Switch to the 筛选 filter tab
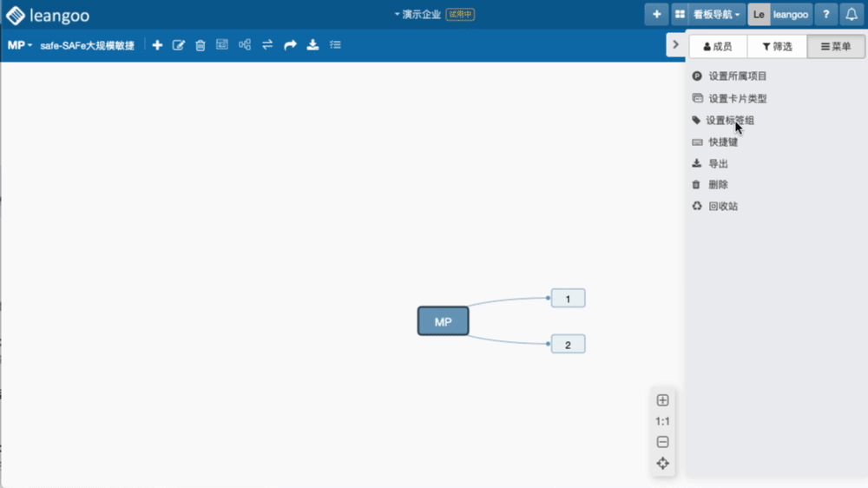The width and height of the screenshot is (868, 488). click(777, 47)
